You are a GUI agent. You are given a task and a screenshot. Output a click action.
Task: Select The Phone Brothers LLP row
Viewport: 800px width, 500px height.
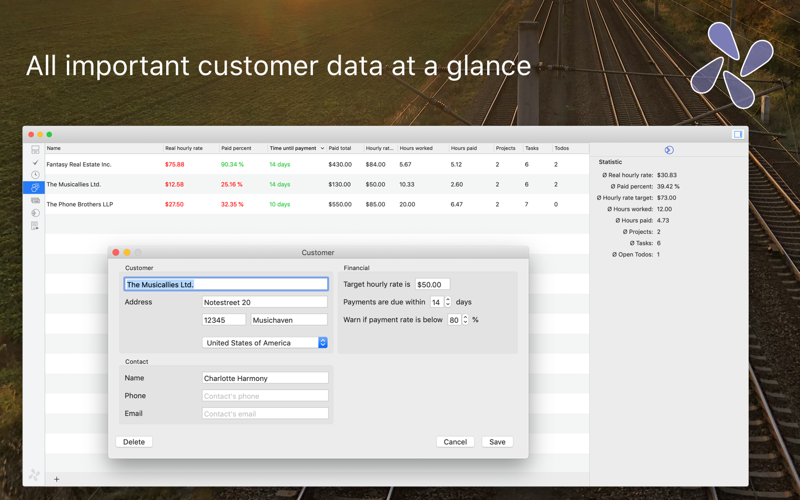(317, 204)
